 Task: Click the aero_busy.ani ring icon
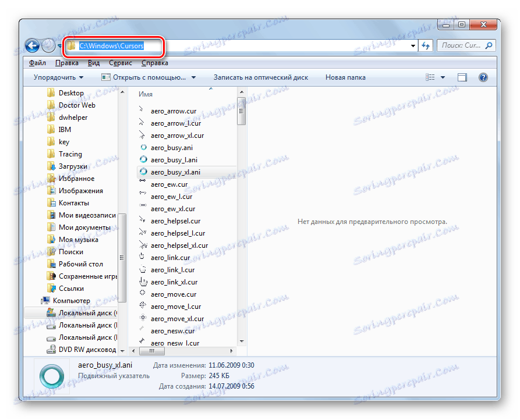(143, 147)
